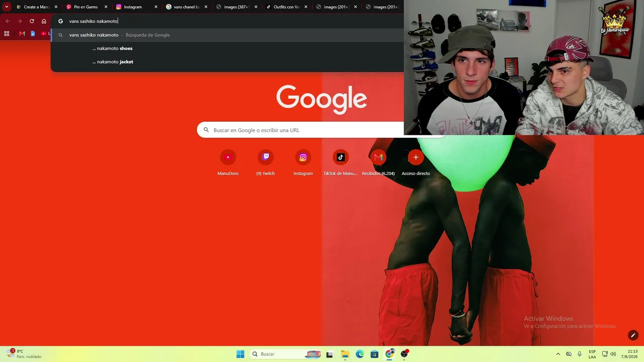Open the Twitch shortcut
Image resolution: width=644 pixels, height=362 pixels.
pyautogui.click(x=266, y=163)
